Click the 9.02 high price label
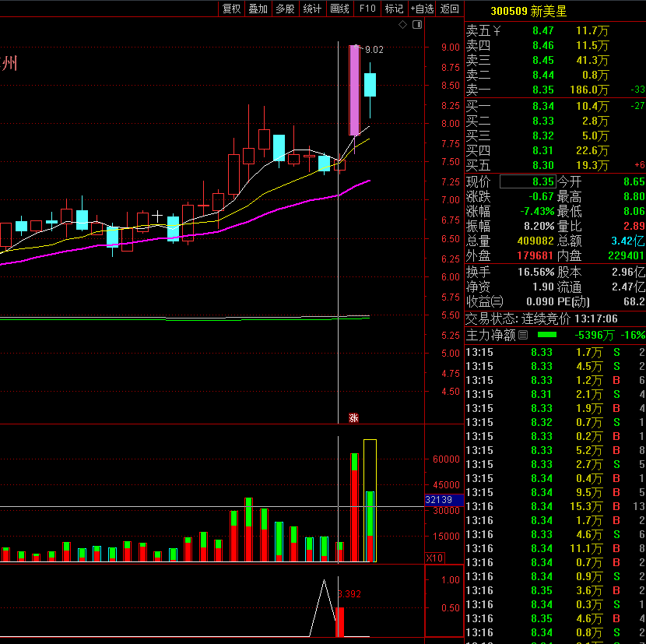The image size is (646, 644). coord(374,50)
